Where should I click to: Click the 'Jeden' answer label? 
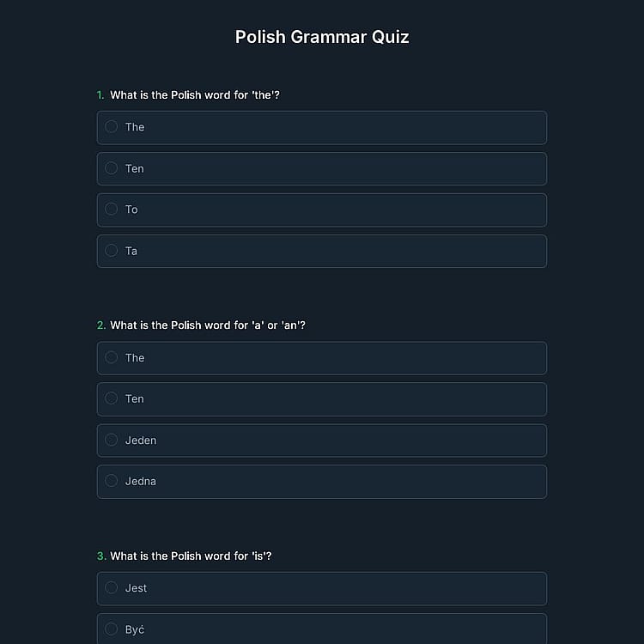(141, 440)
